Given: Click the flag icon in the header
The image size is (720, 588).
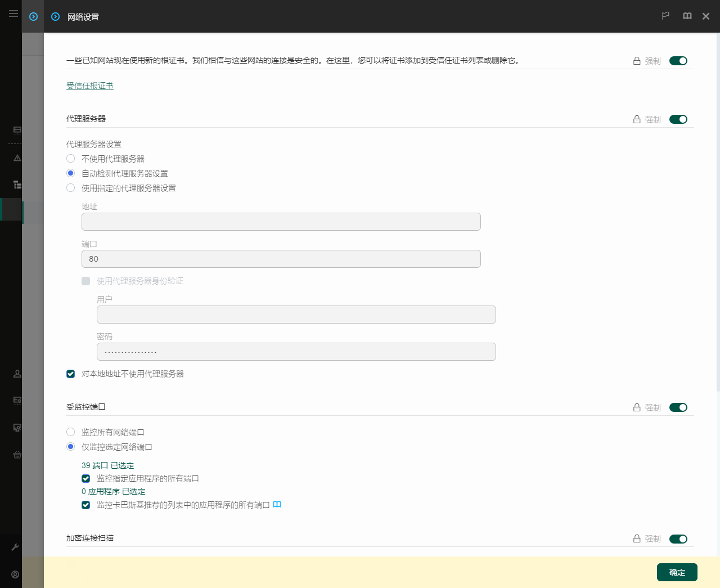Looking at the screenshot, I should [x=665, y=16].
